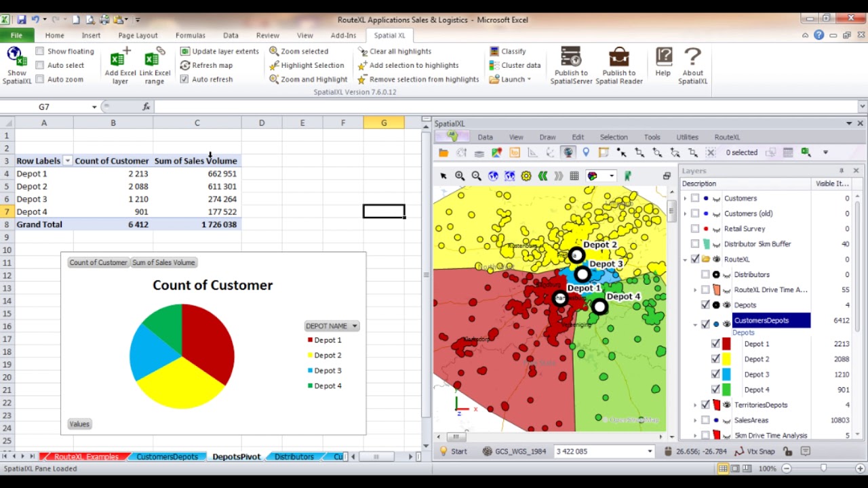Open the Page Layout ribbon tab
Screen dimensions: 868x488
pos(138,35)
